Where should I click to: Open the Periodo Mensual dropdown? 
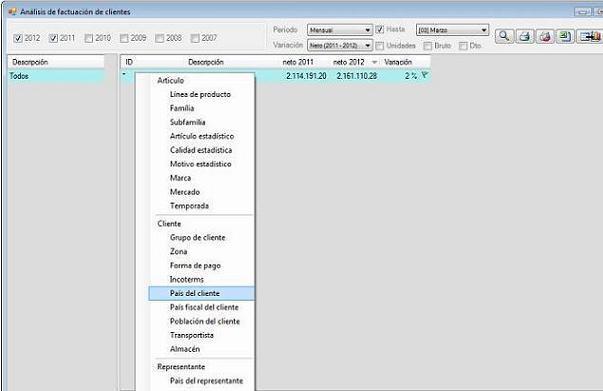tap(340, 30)
